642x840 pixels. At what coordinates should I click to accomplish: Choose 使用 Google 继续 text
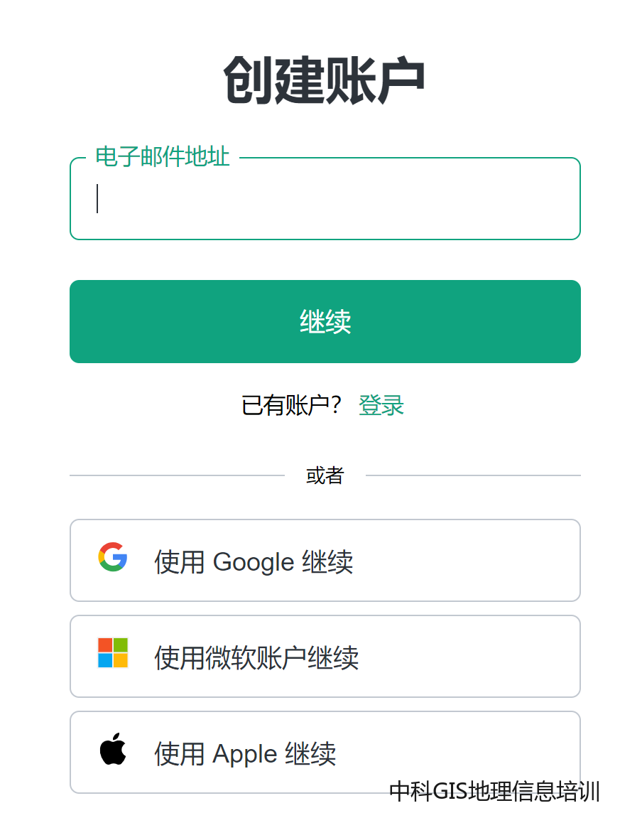pos(254,562)
